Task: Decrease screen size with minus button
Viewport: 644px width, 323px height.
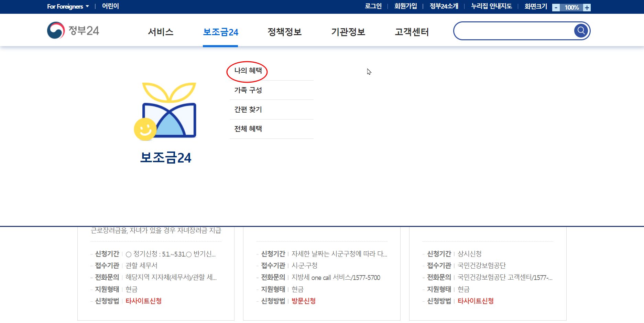Action: tap(556, 8)
